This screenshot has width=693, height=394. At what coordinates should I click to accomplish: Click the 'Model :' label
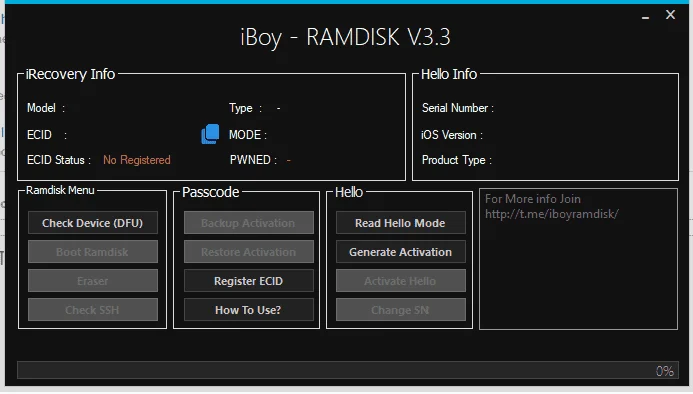[x=46, y=108]
